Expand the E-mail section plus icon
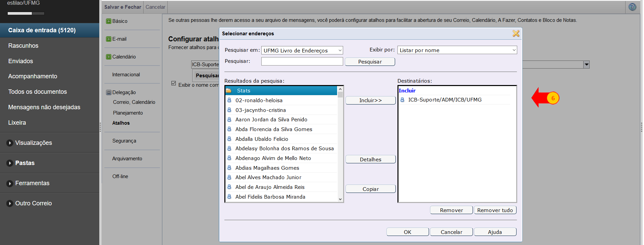644x245 pixels. (108, 39)
